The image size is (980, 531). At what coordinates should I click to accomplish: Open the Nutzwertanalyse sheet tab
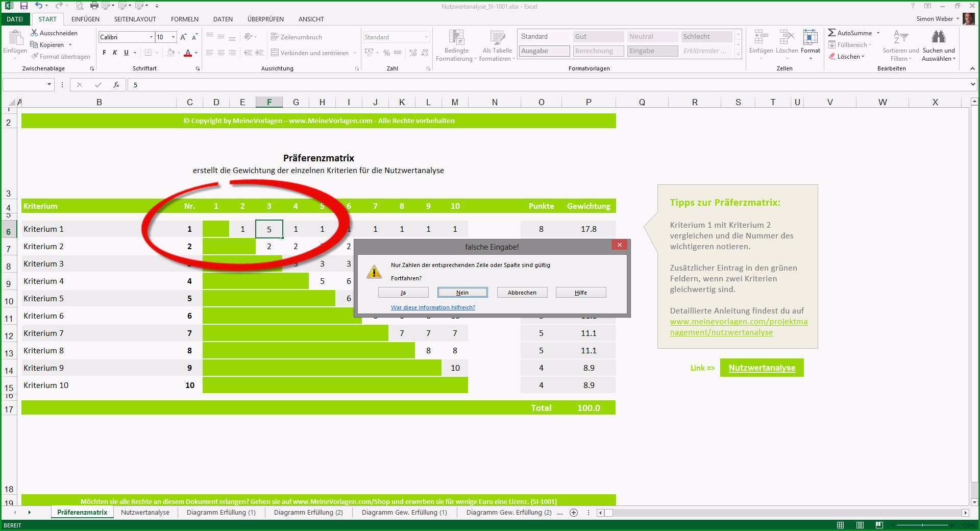click(x=145, y=513)
